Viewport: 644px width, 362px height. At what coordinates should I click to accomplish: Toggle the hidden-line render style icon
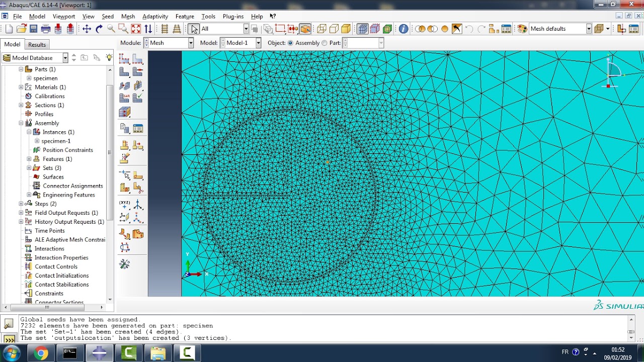pos(334,29)
